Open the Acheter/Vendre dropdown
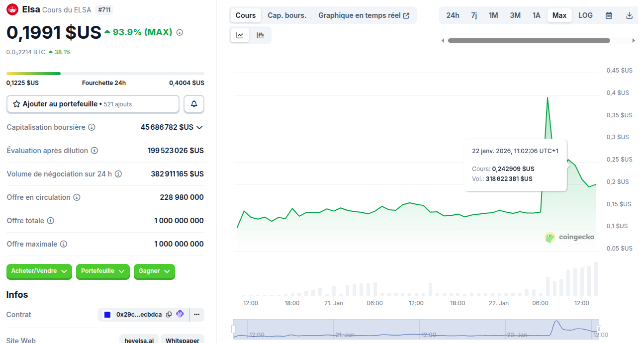This screenshot has height=343, width=644. click(39, 271)
